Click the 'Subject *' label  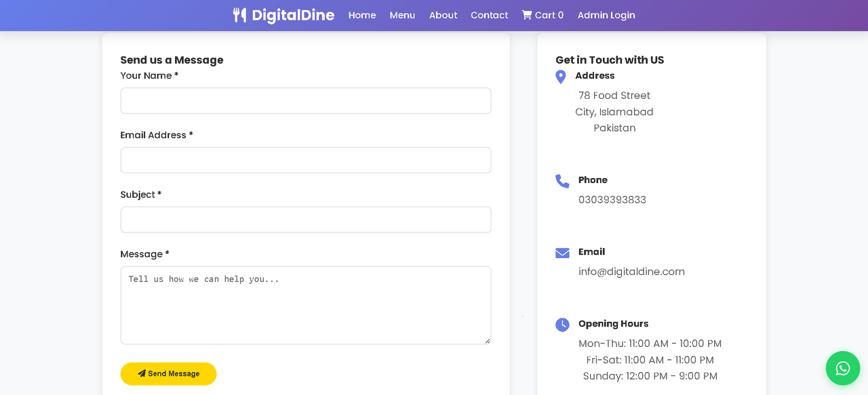tap(141, 194)
